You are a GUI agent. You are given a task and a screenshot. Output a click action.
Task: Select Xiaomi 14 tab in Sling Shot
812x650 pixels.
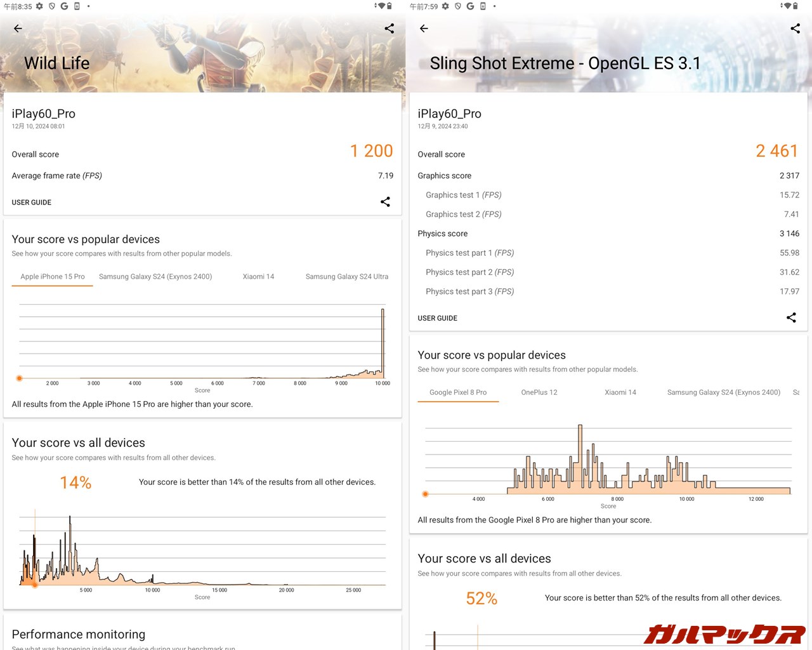(x=620, y=392)
